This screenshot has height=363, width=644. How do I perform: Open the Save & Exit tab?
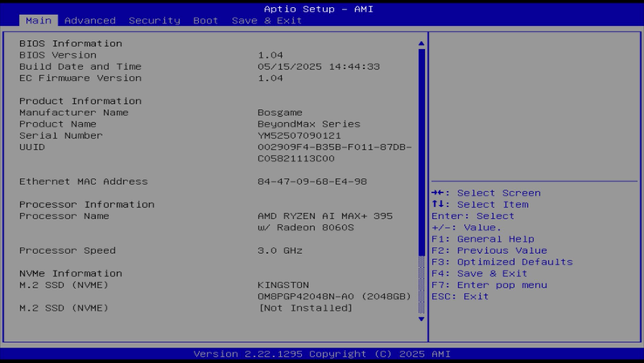click(x=266, y=21)
